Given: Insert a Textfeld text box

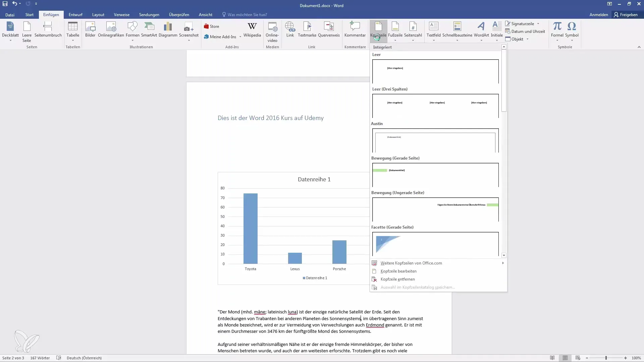Looking at the screenshot, I should [434, 31].
